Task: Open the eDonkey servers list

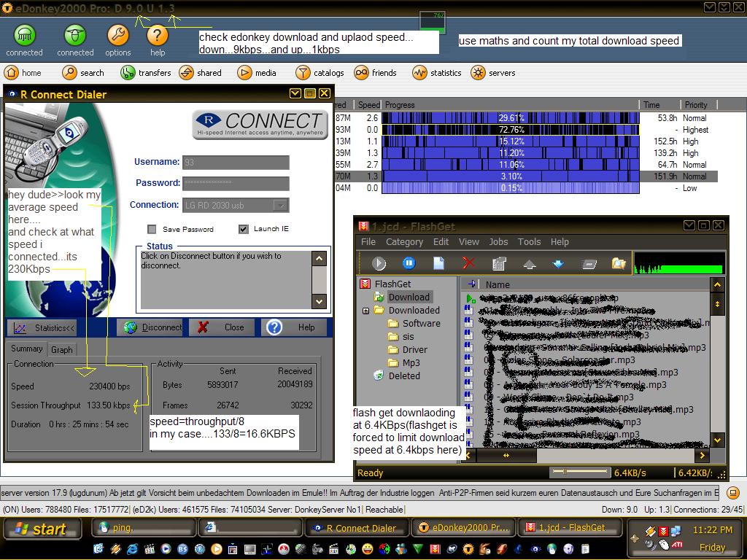Action: [493, 73]
